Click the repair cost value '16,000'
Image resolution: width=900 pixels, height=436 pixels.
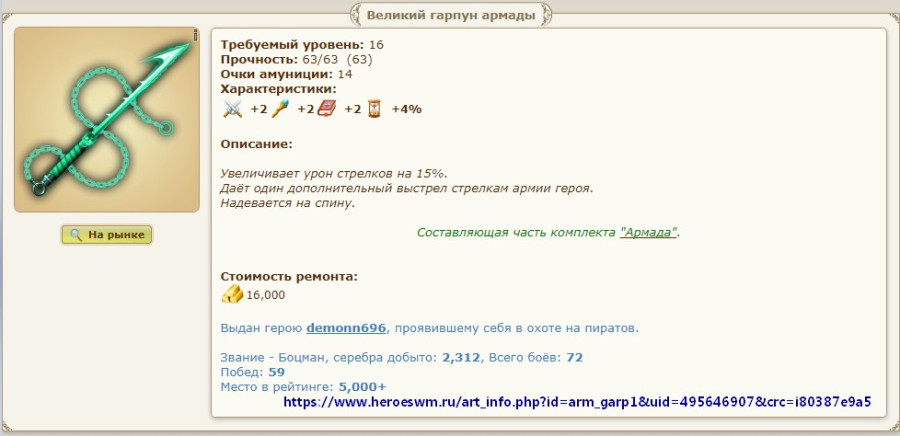[x=266, y=295]
